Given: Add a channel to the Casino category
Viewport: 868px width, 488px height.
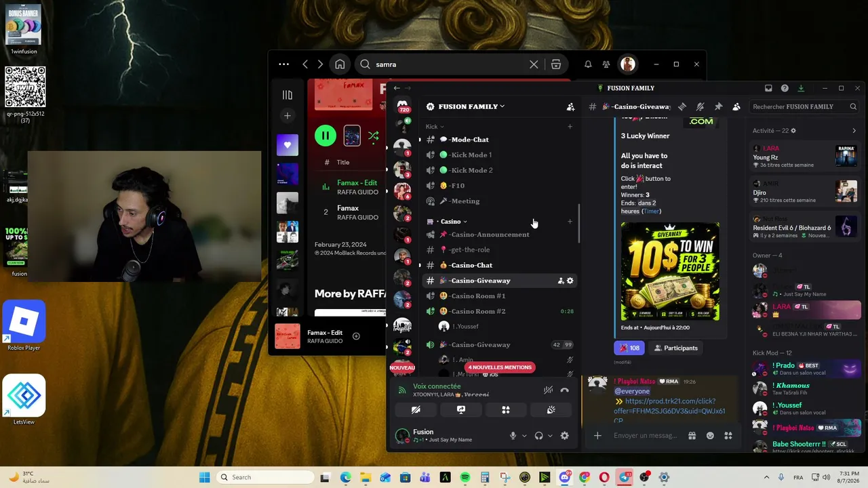Looking at the screenshot, I should click(x=570, y=222).
